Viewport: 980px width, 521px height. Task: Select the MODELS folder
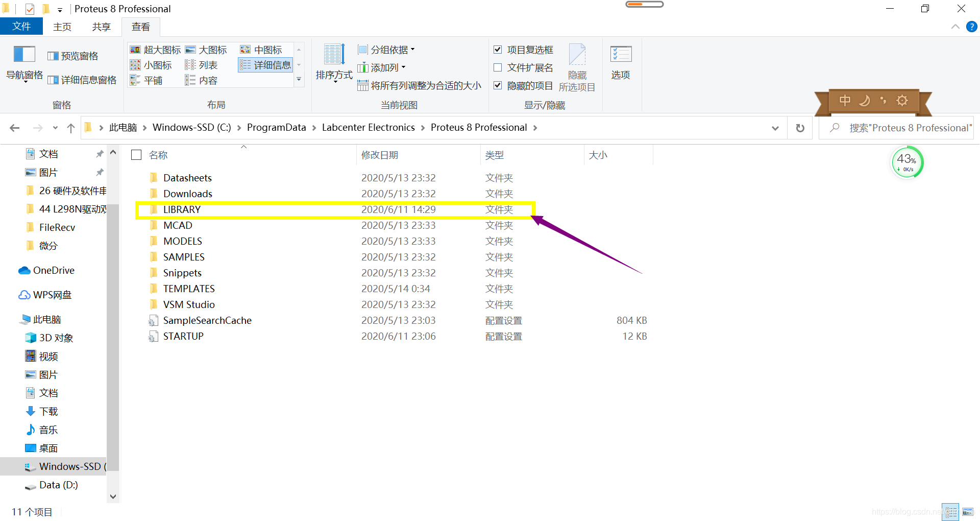[183, 241]
